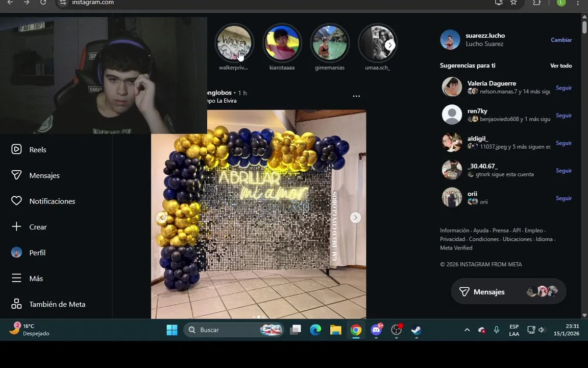Screen dimensions: 588x368
Task: Click taskbar Buscar search box
Action: (233, 330)
